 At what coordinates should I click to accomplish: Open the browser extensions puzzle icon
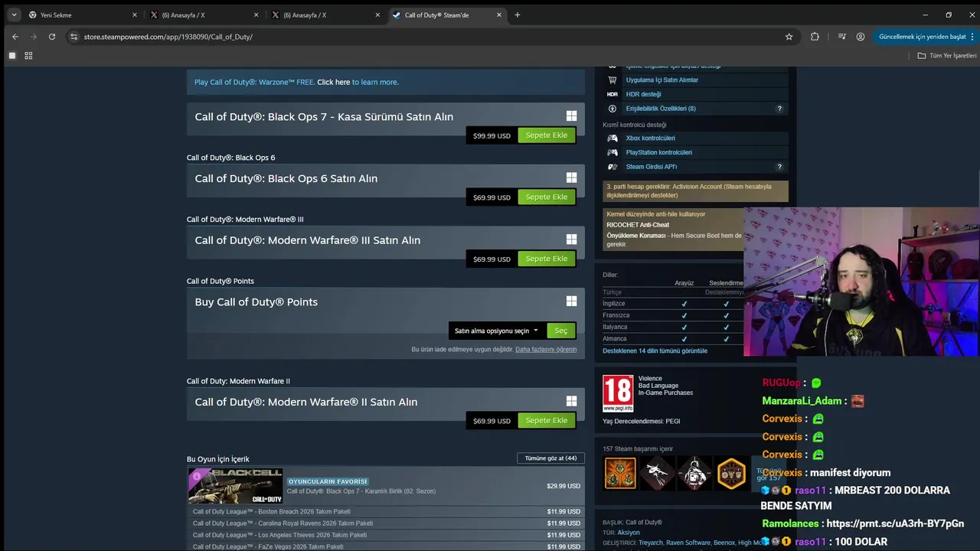(815, 37)
